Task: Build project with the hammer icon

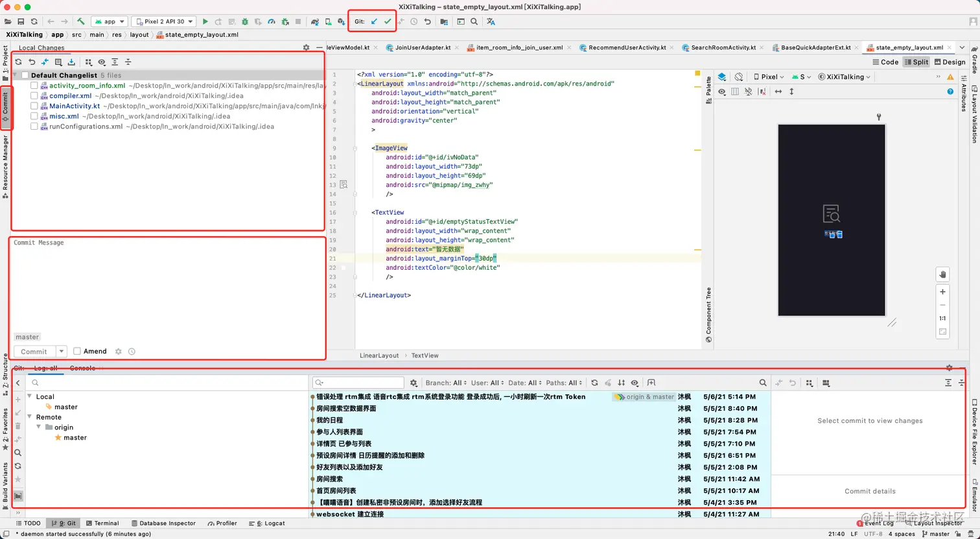Action: pos(81,21)
